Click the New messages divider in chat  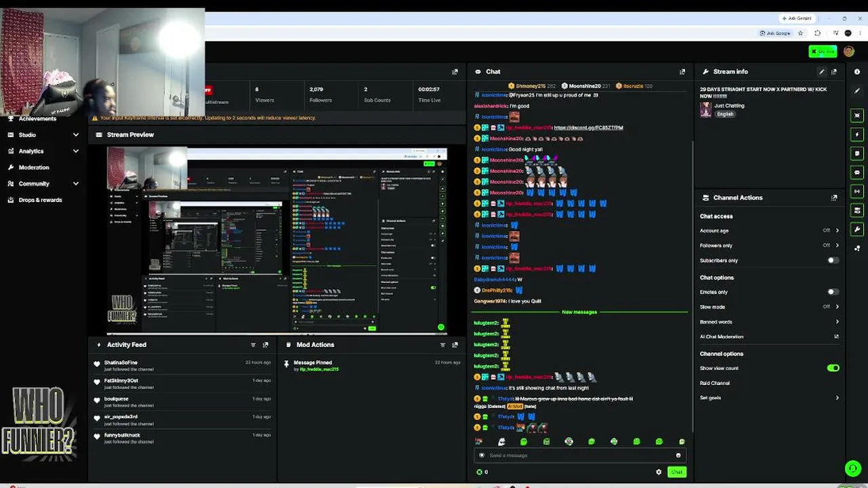(579, 312)
